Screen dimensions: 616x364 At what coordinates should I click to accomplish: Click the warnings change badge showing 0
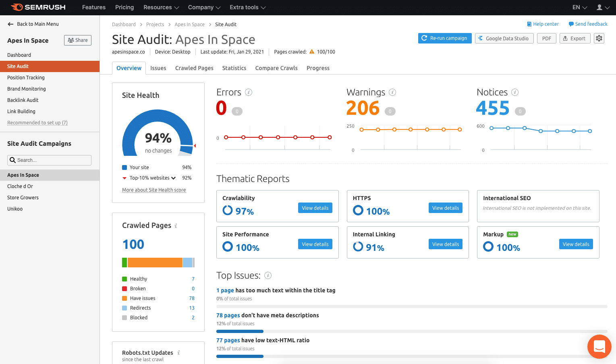[x=390, y=112]
